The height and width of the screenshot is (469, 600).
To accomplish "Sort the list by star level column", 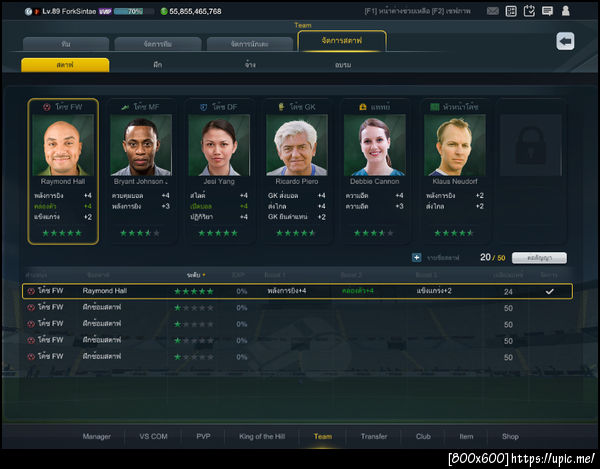I will tap(196, 275).
